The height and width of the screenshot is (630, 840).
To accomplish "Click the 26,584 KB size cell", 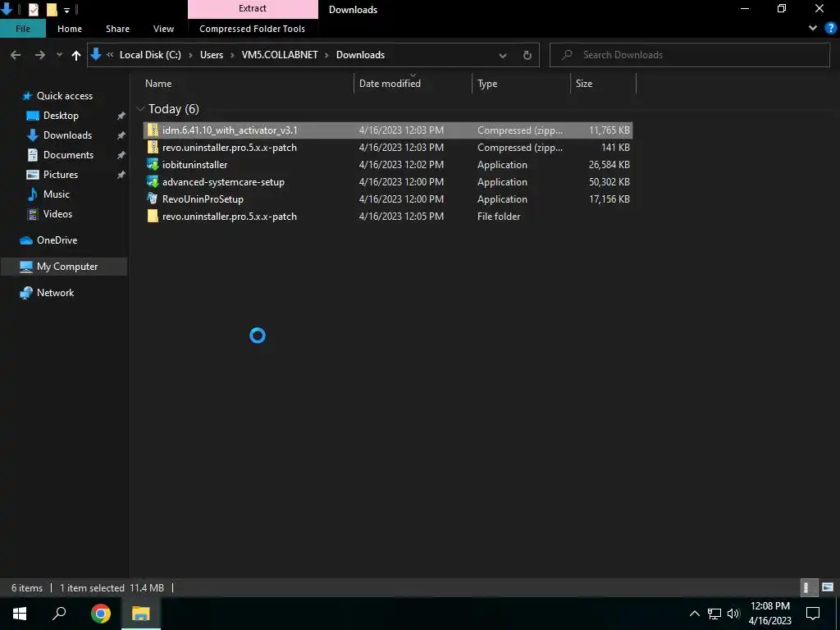I will click(x=609, y=164).
